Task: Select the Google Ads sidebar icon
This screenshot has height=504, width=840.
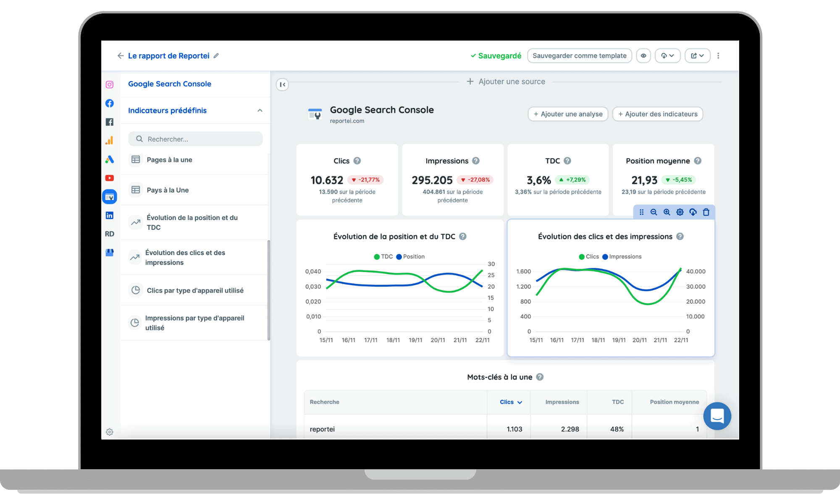Action: [x=109, y=159]
